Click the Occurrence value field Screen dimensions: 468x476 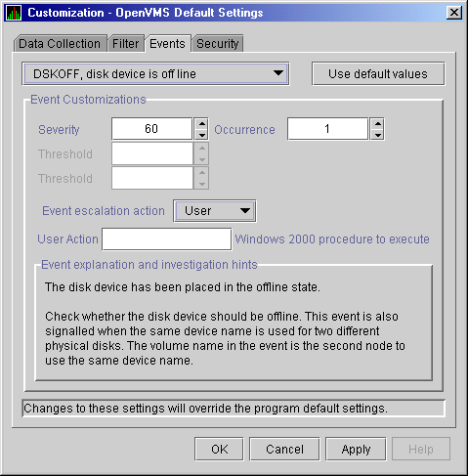(327, 129)
